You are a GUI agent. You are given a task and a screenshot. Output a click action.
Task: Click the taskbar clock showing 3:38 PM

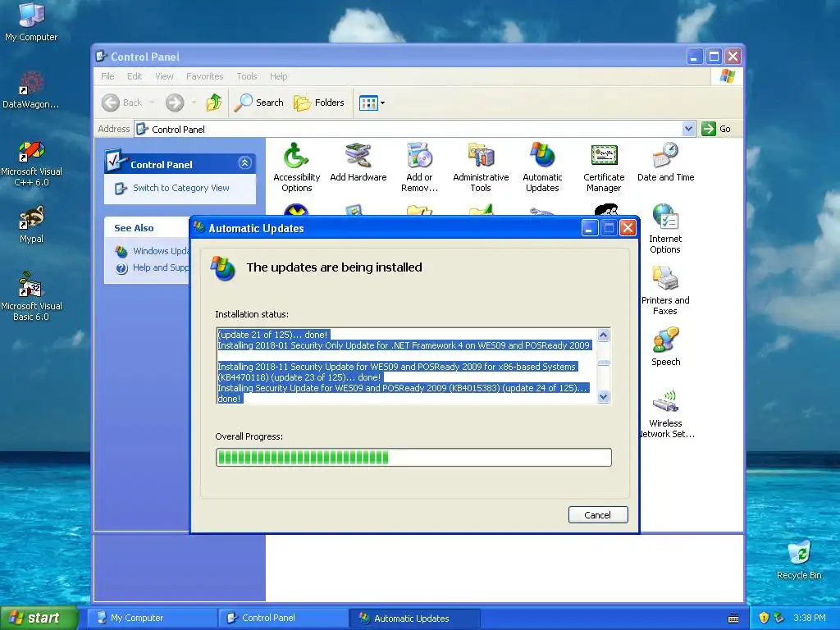pyautogui.click(x=809, y=618)
